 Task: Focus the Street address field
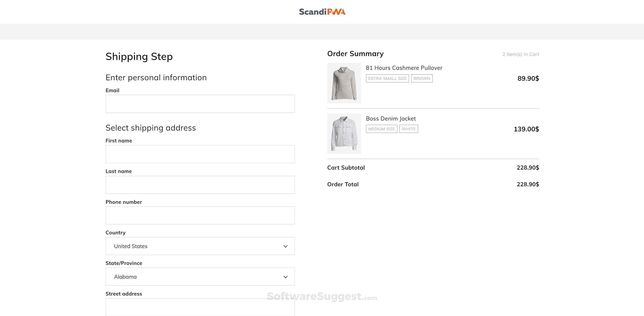pyautogui.click(x=200, y=307)
